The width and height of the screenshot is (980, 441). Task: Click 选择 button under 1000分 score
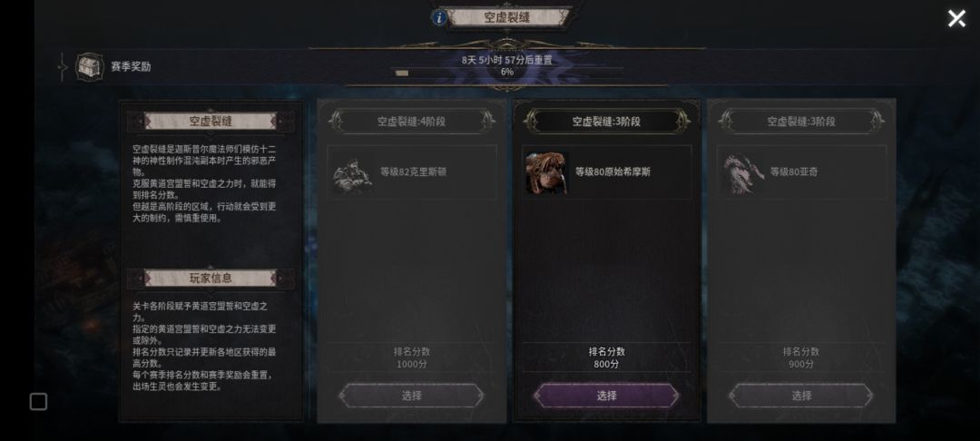(411, 396)
